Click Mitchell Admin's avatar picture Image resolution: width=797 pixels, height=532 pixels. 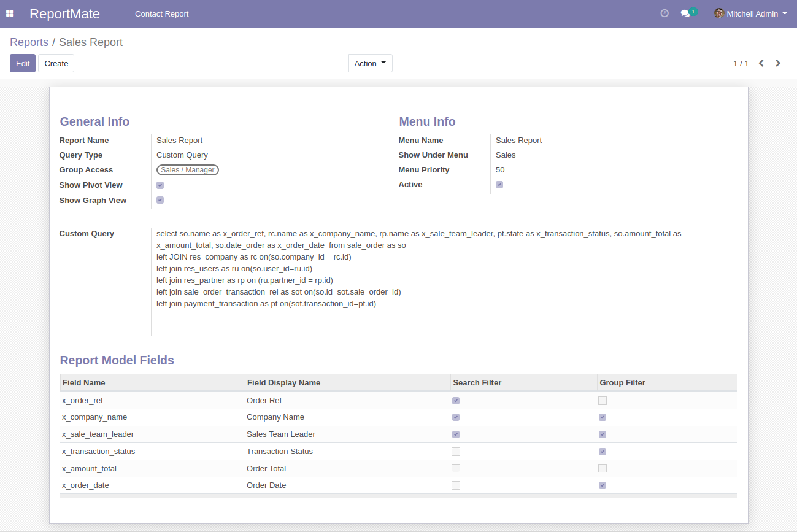(719, 13)
